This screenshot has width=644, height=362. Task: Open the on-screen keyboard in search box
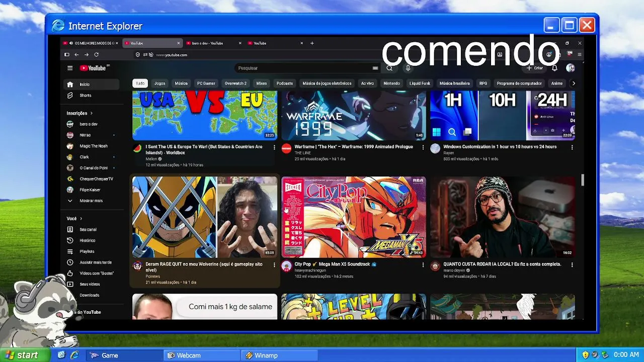[375, 68]
